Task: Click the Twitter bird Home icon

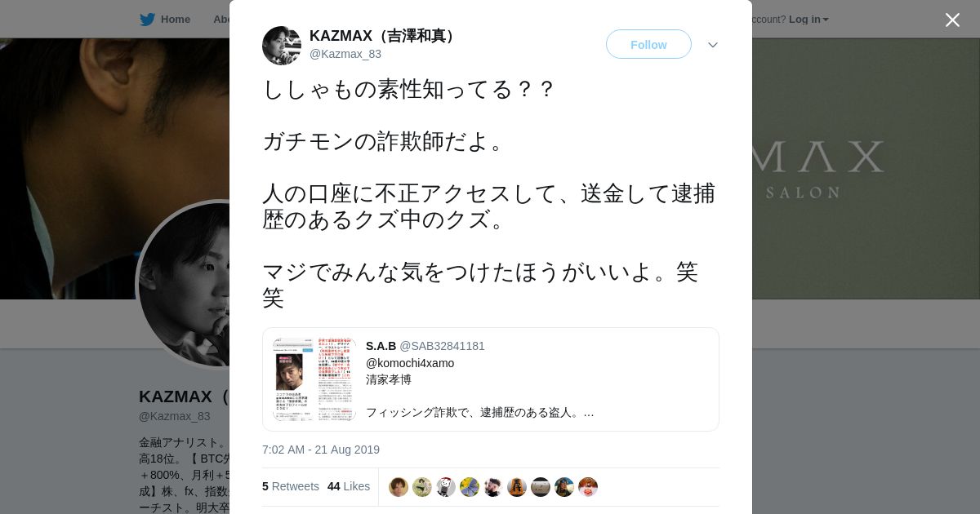Action: [147, 20]
